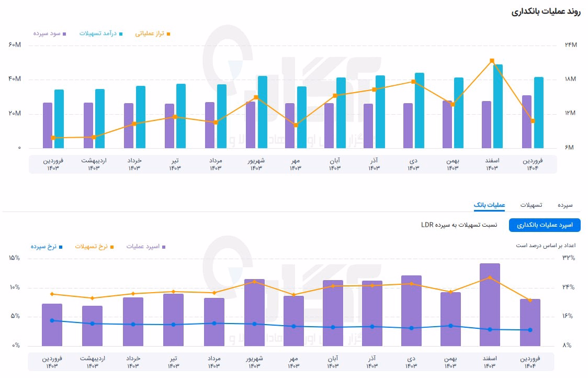
Task: Open the سپرده tab
Action: pos(565,205)
